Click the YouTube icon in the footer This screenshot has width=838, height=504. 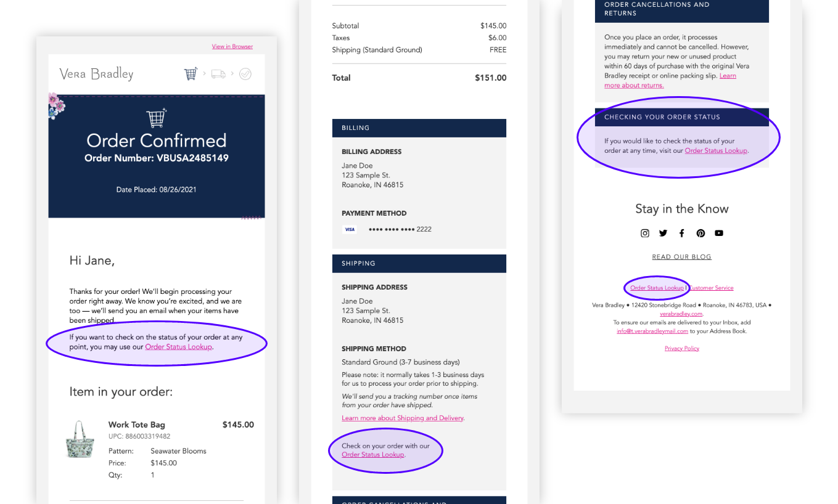(719, 233)
